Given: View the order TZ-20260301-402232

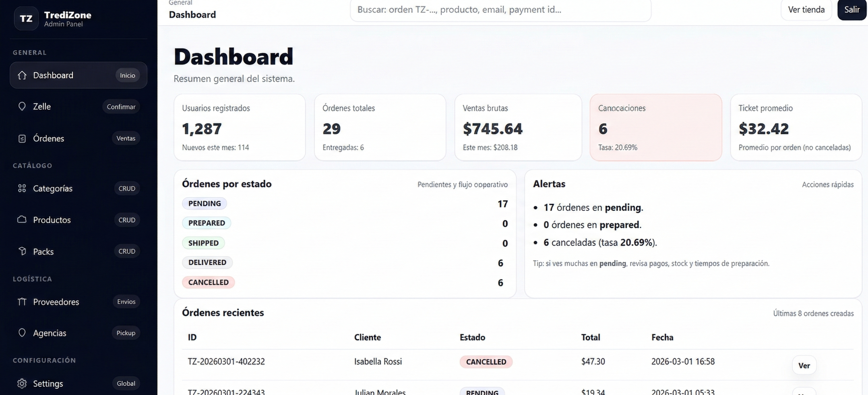Looking at the screenshot, I should coord(804,365).
